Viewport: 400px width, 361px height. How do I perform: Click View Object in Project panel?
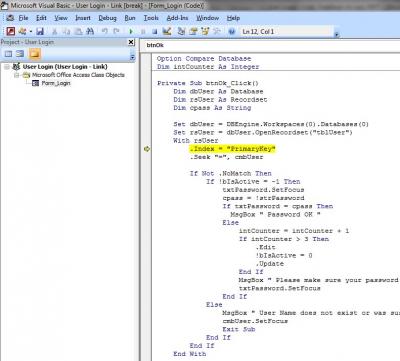point(20,53)
